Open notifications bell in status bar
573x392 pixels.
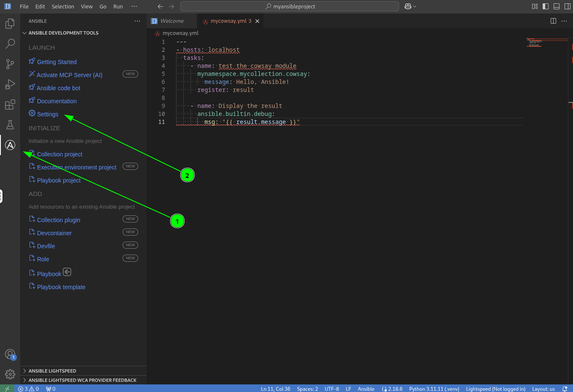point(565,389)
